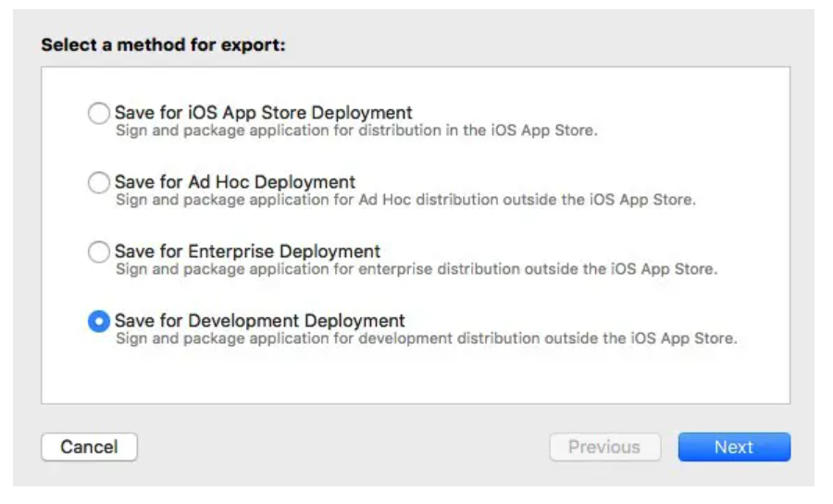The height and width of the screenshot is (504, 833).
Task: Click the blank area between Cancel and Previous
Action: pyautogui.click(x=342, y=447)
